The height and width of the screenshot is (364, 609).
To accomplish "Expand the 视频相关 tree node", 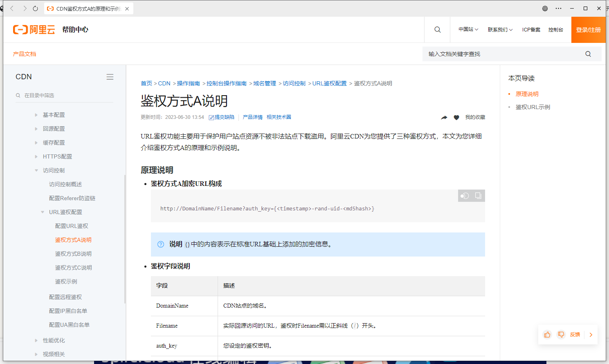I will point(36,355).
